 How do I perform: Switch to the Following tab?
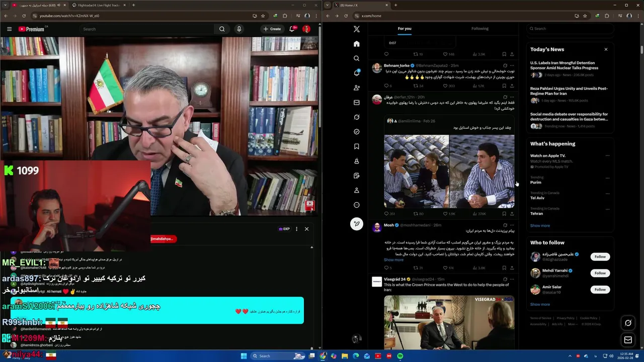480,29
